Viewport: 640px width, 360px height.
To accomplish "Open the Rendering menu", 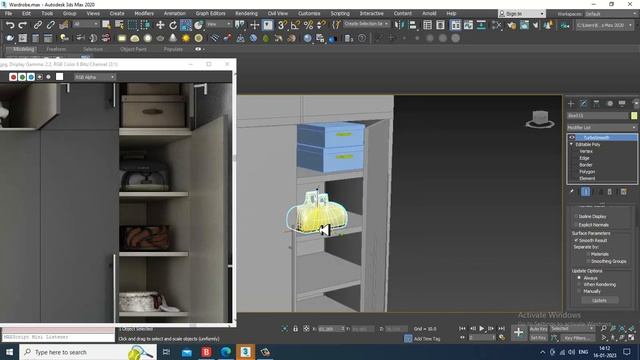I will coord(247,13).
